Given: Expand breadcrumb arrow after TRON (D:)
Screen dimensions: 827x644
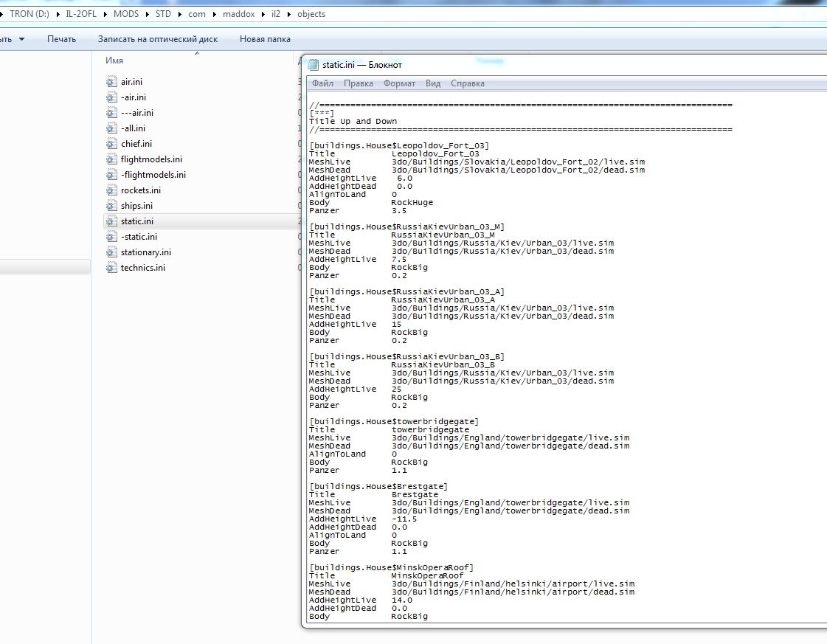Looking at the screenshot, I should (58, 14).
